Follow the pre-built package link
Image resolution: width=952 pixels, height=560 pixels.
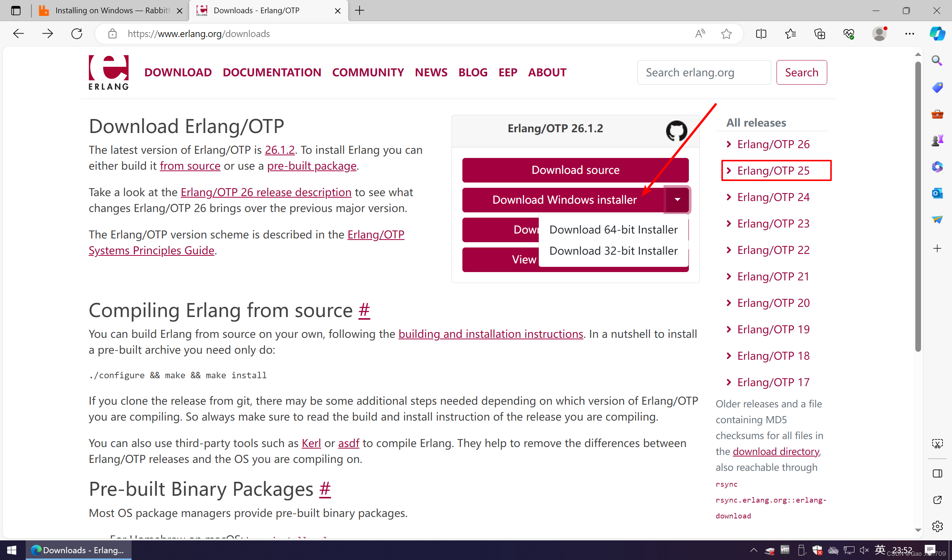tap(312, 166)
